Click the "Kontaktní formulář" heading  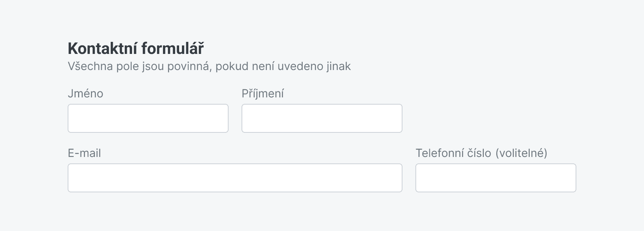click(x=136, y=49)
